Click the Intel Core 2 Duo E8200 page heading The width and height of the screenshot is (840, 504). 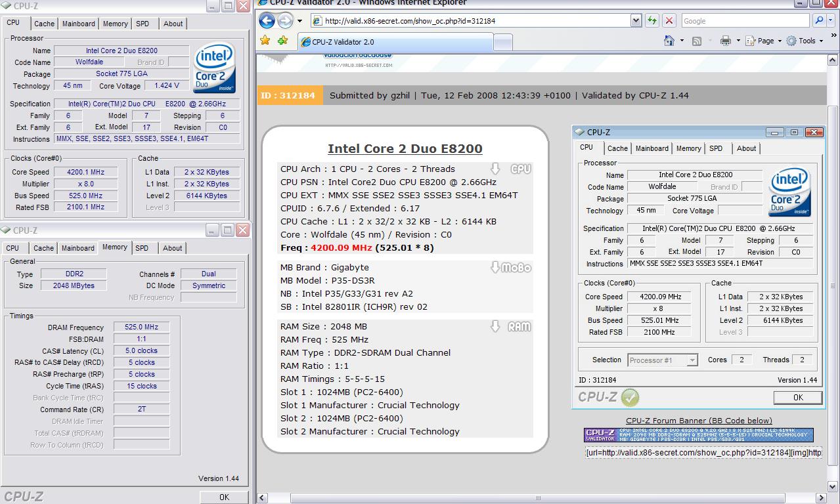pyautogui.click(x=405, y=148)
